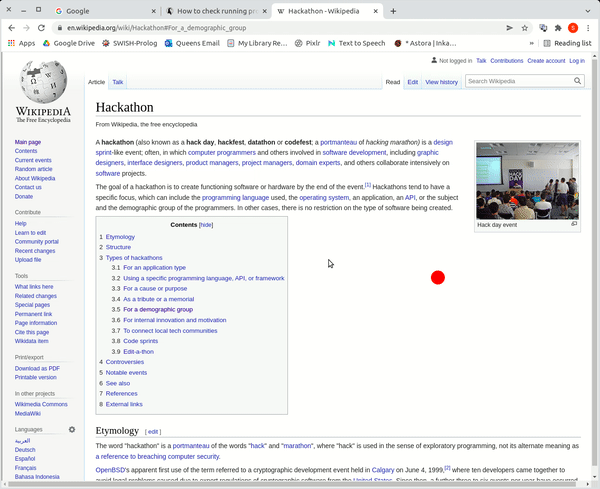
Task: Click Main page in sidebar
Action: tap(28, 142)
